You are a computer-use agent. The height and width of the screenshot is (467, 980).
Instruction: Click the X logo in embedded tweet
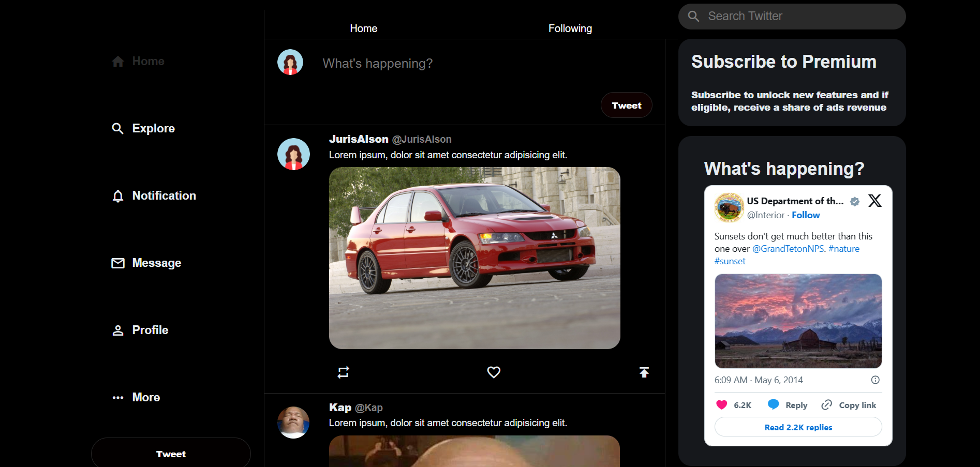click(875, 201)
